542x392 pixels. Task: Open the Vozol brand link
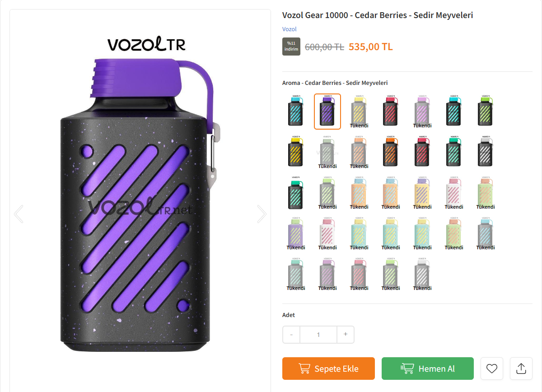(289, 29)
